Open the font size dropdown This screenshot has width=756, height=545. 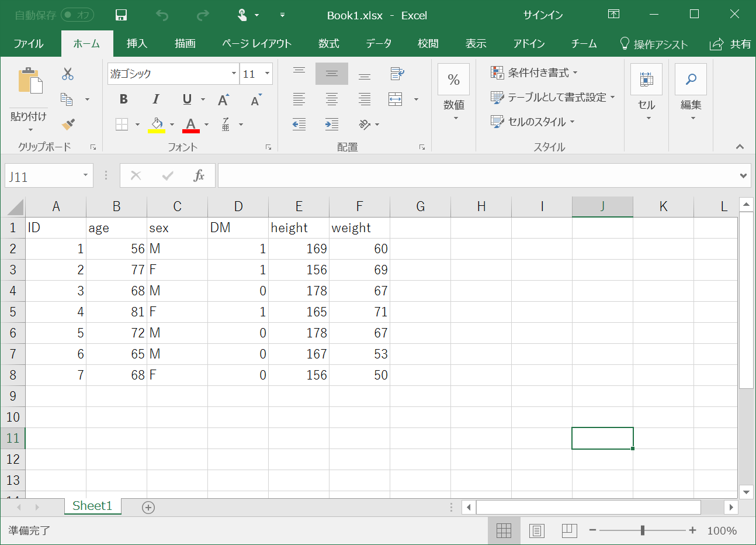268,74
